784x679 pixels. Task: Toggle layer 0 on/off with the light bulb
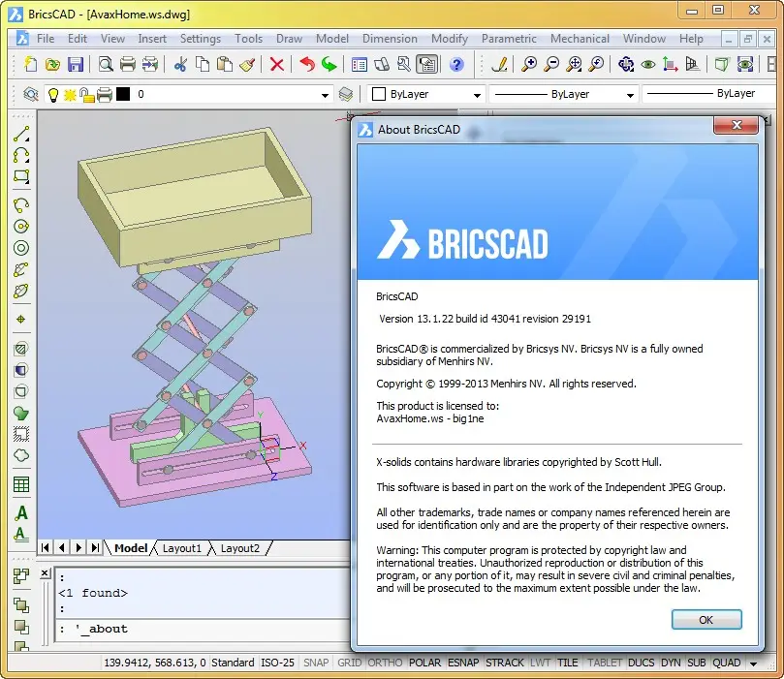click(x=53, y=94)
